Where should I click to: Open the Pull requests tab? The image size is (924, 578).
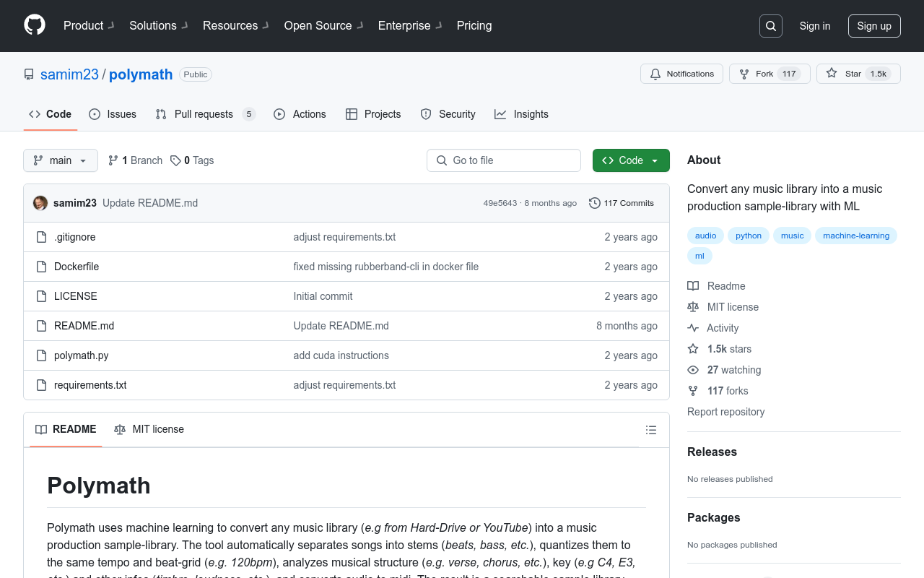(x=205, y=114)
